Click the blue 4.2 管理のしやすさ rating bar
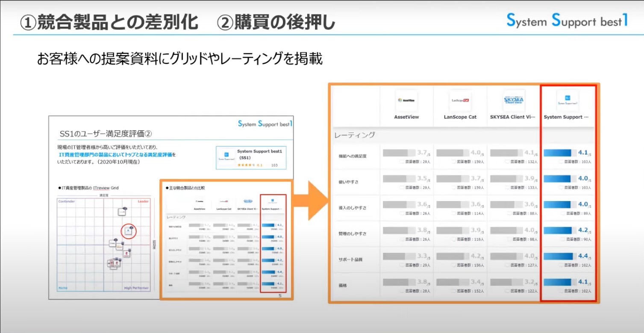The image size is (644, 333). pyautogui.click(x=560, y=231)
